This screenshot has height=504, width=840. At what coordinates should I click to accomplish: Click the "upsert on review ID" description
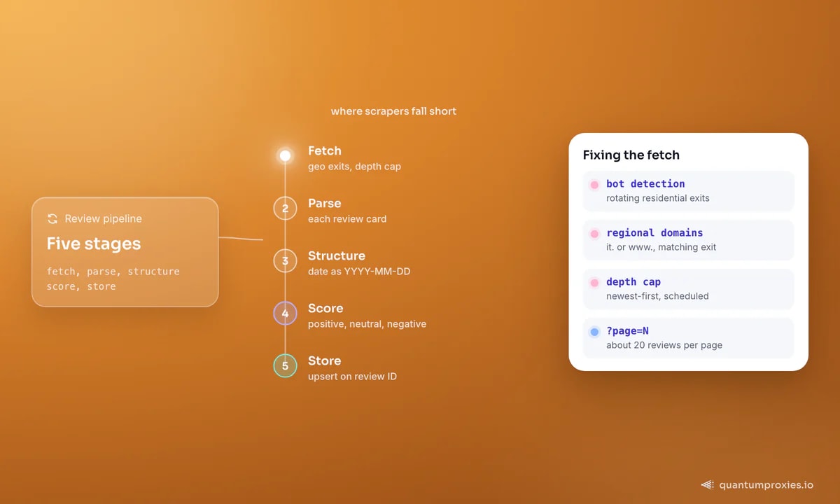[x=352, y=377]
